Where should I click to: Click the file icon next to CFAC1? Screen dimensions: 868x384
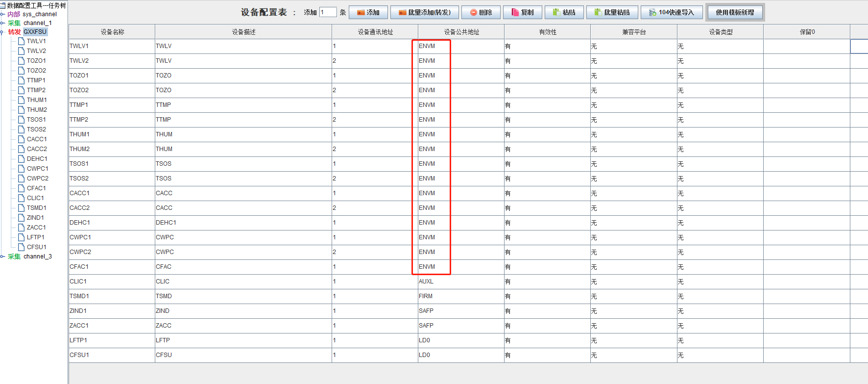point(21,188)
